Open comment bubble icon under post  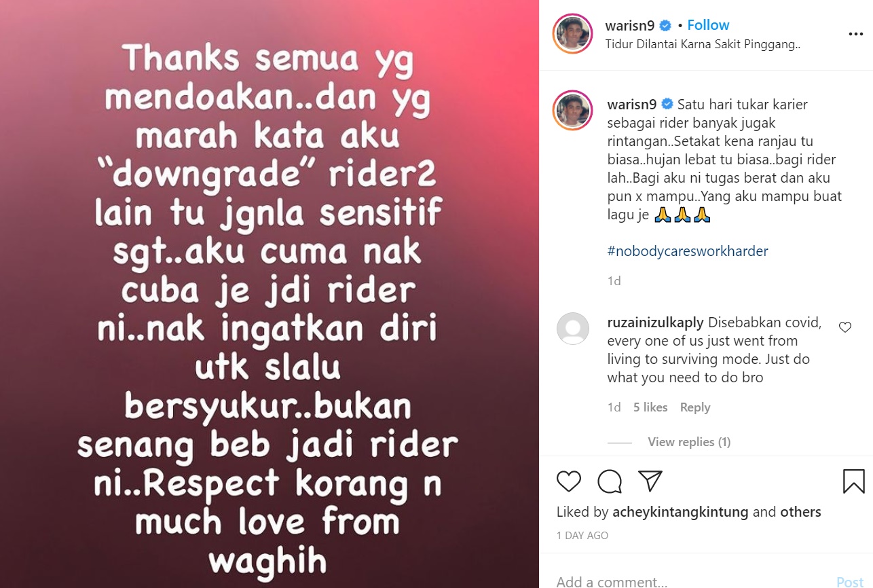pos(610,481)
